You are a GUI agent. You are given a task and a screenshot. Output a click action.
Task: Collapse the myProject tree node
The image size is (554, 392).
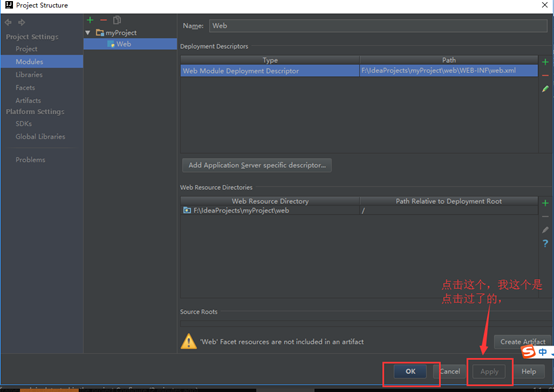tap(88, 33)
